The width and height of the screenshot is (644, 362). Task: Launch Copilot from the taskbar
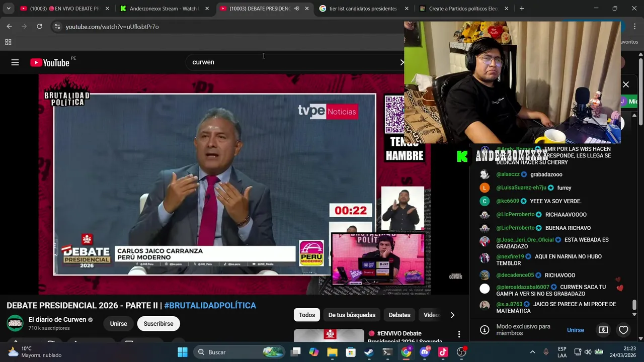[x=314, y=352]
